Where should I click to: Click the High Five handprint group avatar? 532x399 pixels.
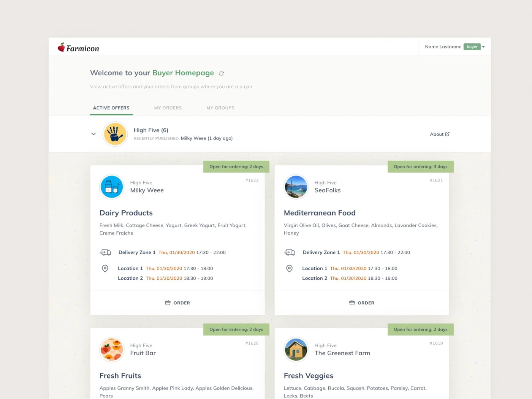pos(115,134)
